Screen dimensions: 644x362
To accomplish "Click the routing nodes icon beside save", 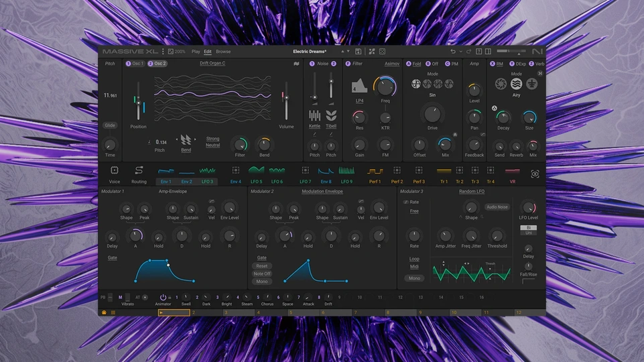I will (372, 52).
